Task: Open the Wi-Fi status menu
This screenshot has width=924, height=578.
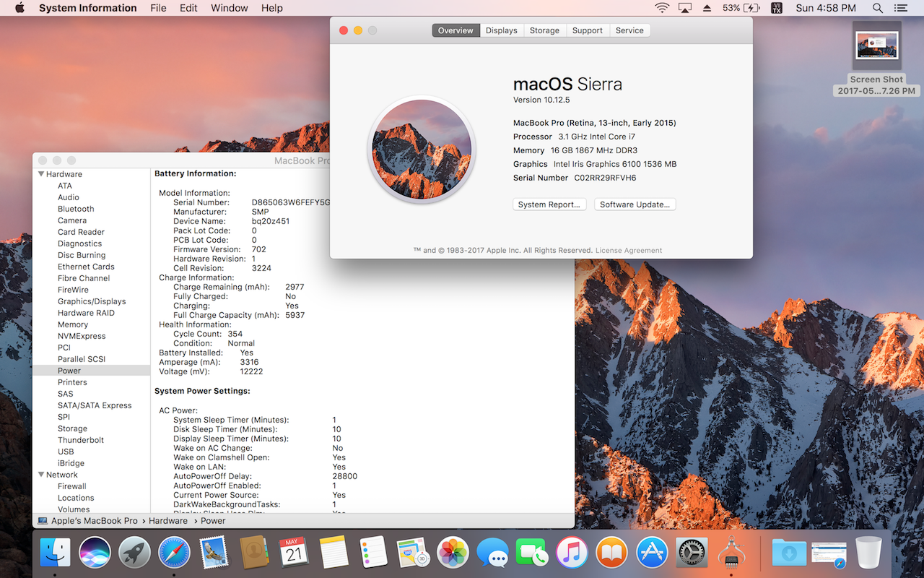Action: click(662, 8)
